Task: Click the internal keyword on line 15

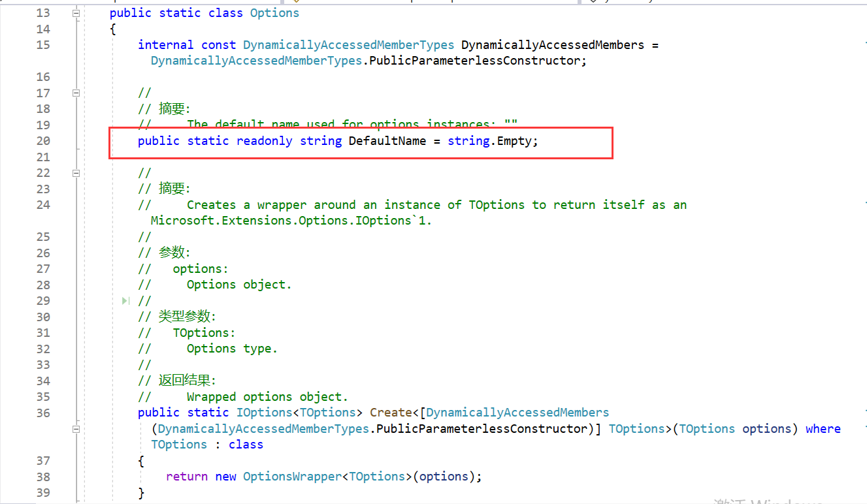Action: click(x=166, y=45)
